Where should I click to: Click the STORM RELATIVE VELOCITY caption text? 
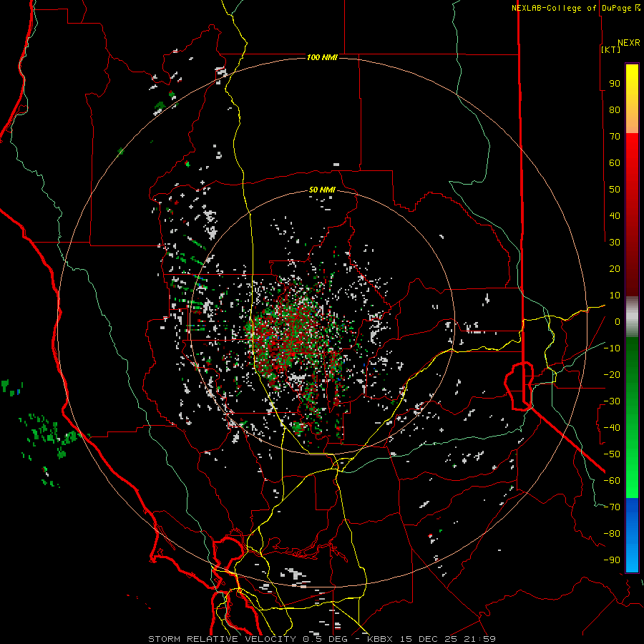point(222,639)
